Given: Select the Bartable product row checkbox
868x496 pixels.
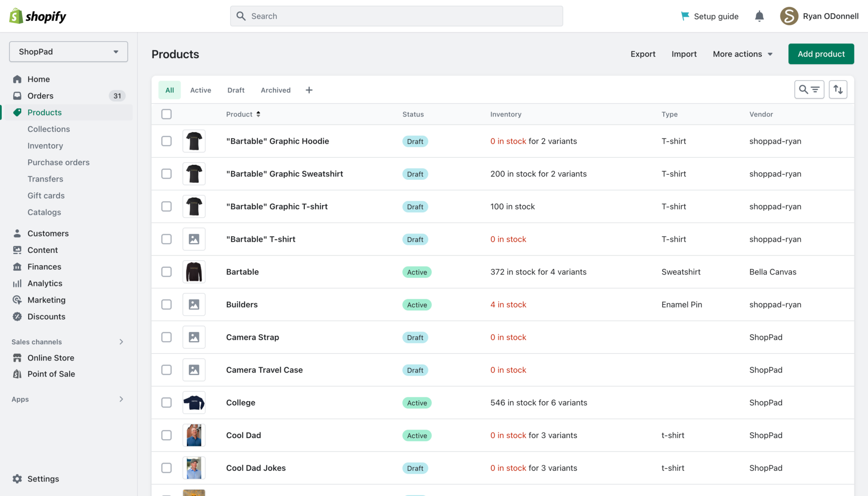Looking at the screenshot, I should (x=166, y=272).
